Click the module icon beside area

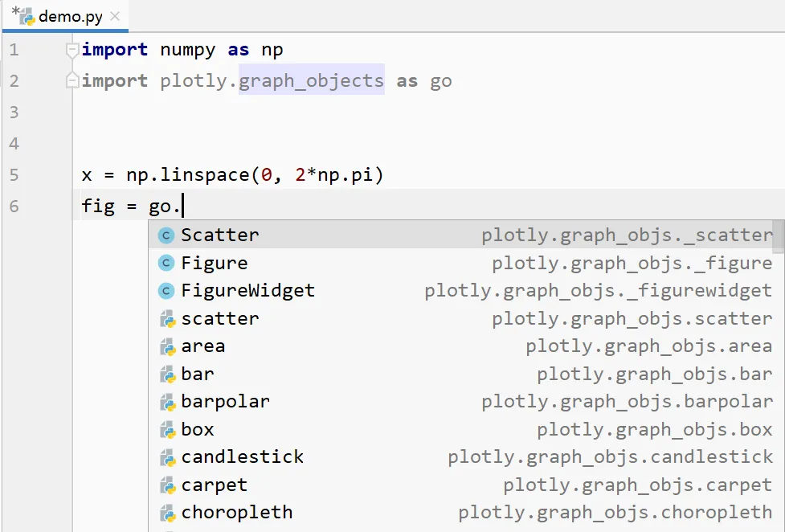167,346
